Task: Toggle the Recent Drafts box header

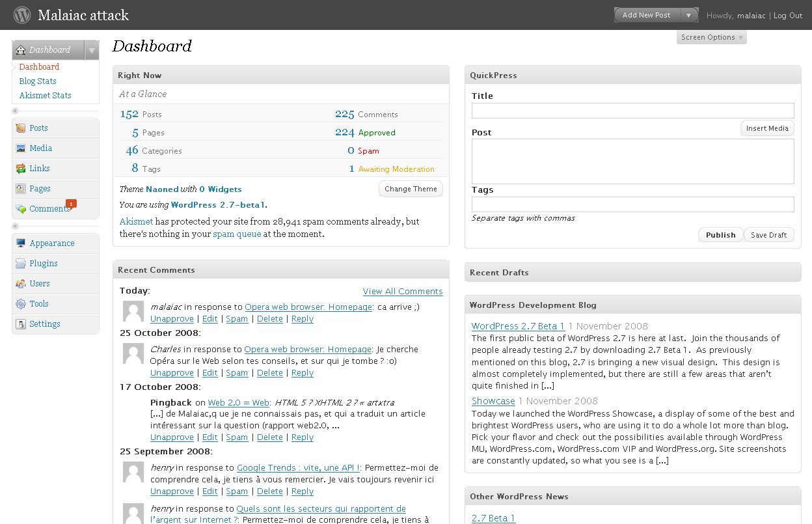Action: coord(633,272)
